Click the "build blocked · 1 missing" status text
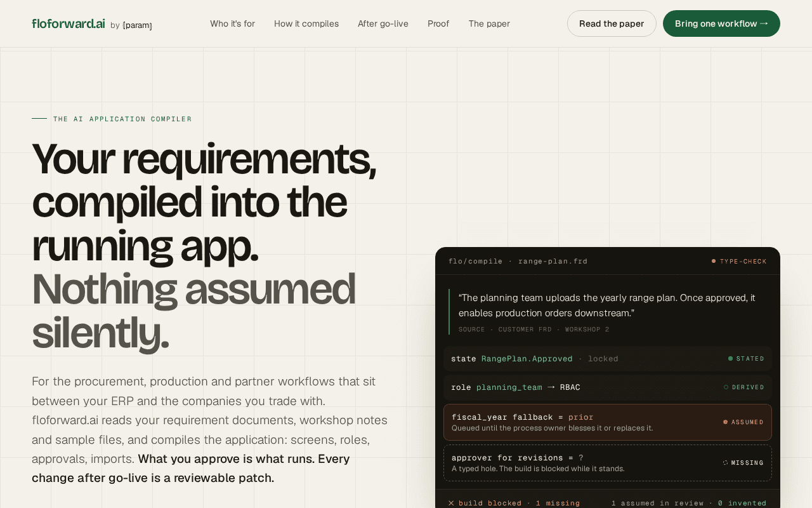 click(x=519, y=503)
